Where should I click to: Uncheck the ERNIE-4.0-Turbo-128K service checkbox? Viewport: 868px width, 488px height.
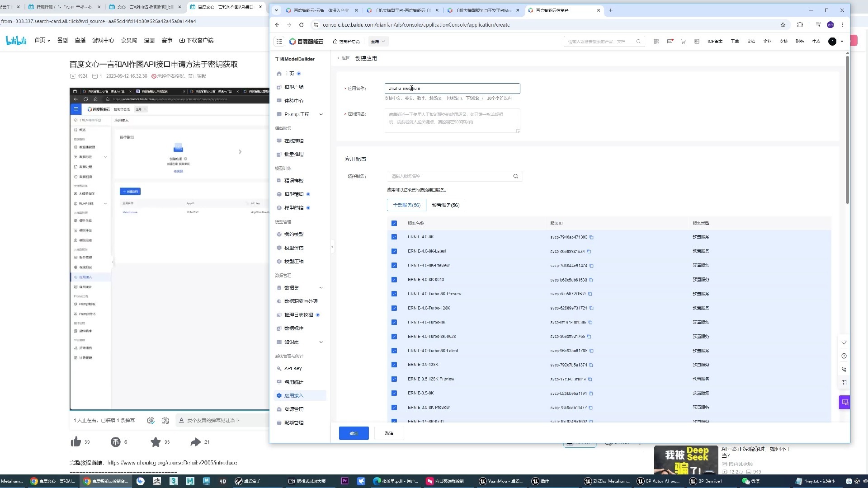click(394, 308)
